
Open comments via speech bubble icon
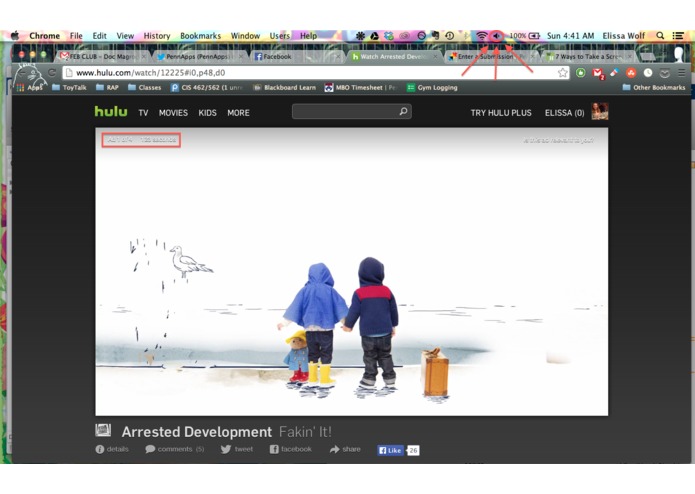[x=150, y=449]
